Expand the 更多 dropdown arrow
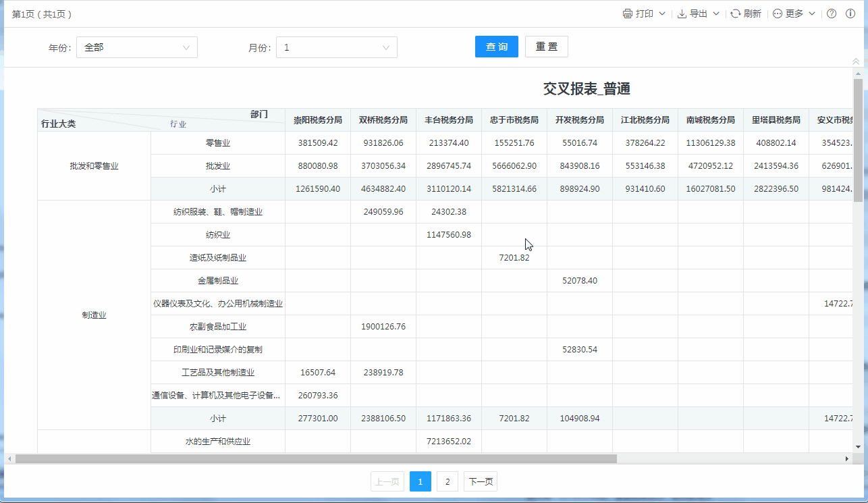 (x=812, y=14)
